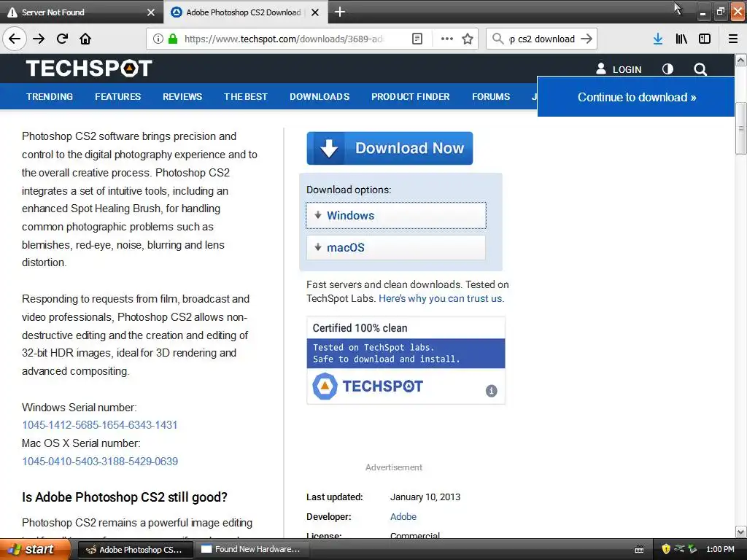
Task: Click the certified clean info icon
Action: pos(491,391)
